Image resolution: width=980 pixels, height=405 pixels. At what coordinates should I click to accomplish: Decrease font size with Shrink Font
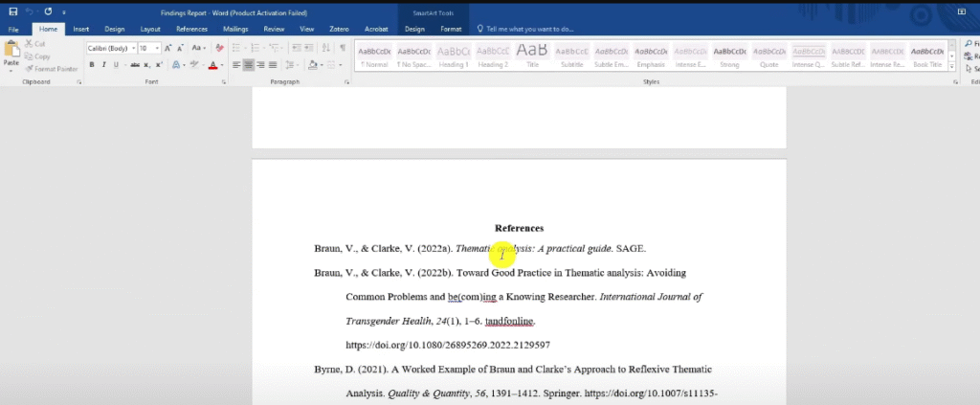[180, 48]
